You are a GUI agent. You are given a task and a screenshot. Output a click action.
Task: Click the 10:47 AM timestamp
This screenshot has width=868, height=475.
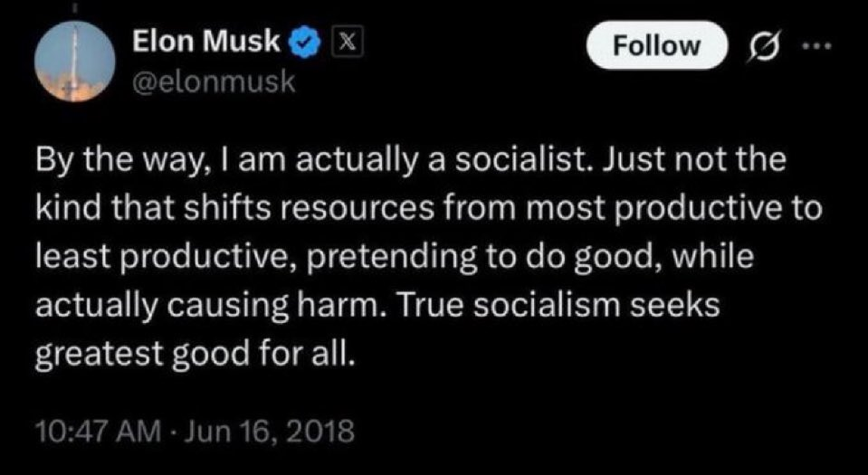pos(97,432)
